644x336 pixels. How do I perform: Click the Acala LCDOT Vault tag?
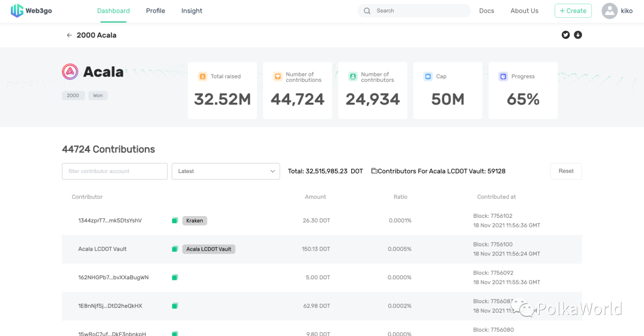(x=209, y=249)
